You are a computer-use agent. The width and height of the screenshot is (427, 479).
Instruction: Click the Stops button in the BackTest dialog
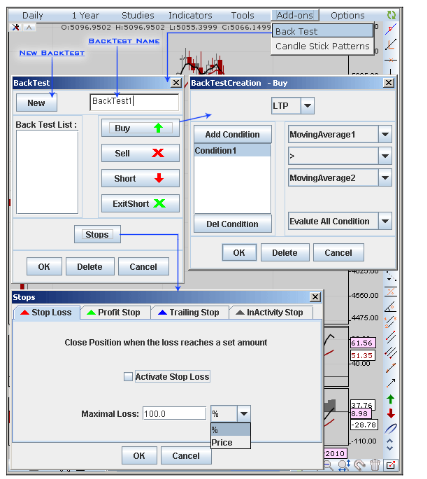[x=97, y=234]
